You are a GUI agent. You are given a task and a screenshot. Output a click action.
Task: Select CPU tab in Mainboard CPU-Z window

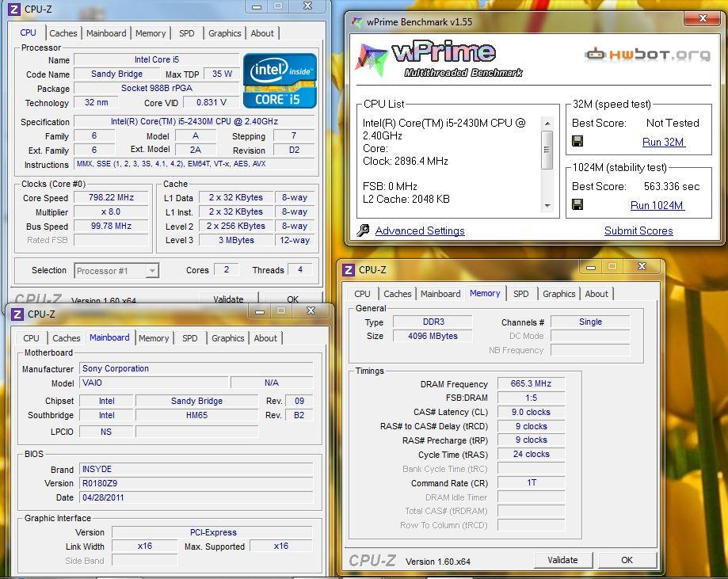click(x=31, y=338)
